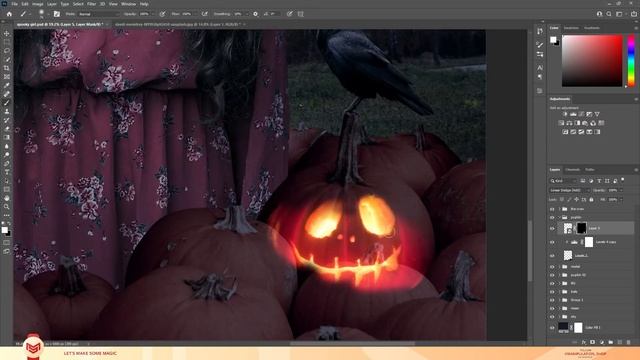Open the layer Opacity dropdown arrow

pyautogui.click(x=621, y=190)
